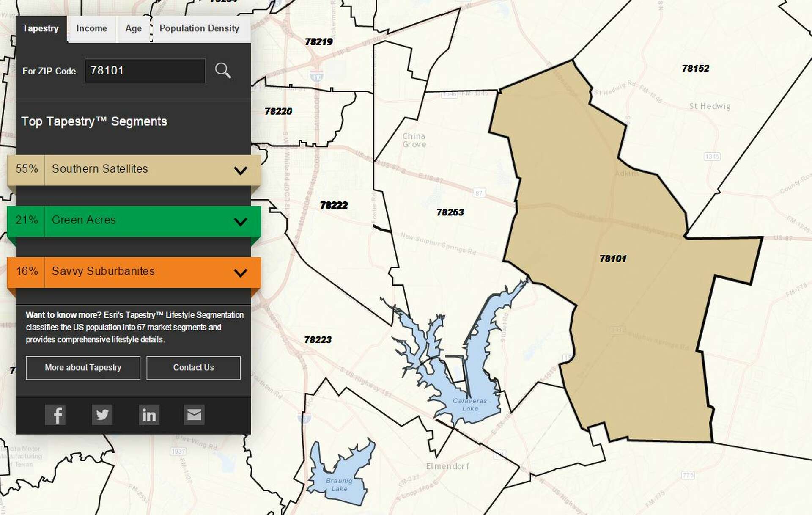Share via the LinkedIn icon

click(x=149, y=415)
